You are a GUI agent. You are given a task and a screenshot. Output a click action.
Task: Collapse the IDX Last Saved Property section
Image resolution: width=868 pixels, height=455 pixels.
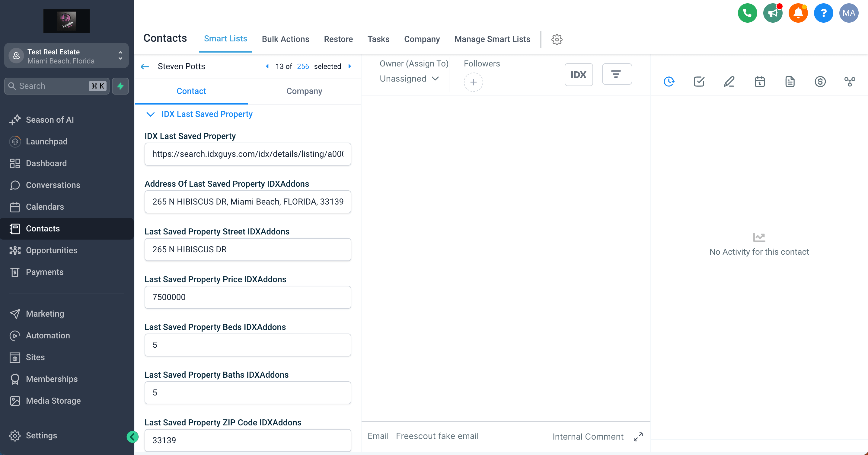151,114
